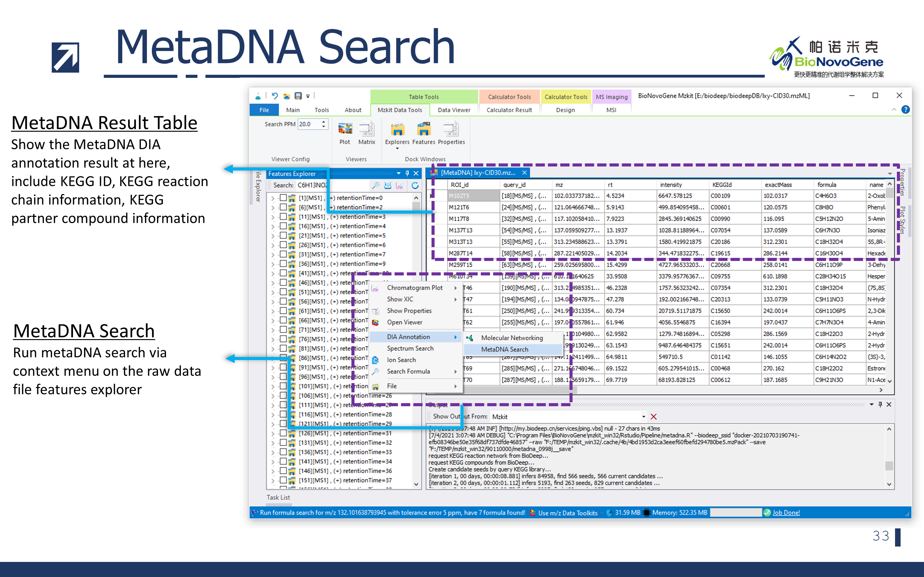Switch to the Data Viewer ribbon tab
Image resolution: width=924 pixels, height=577 pixels.
click(454, 110)
